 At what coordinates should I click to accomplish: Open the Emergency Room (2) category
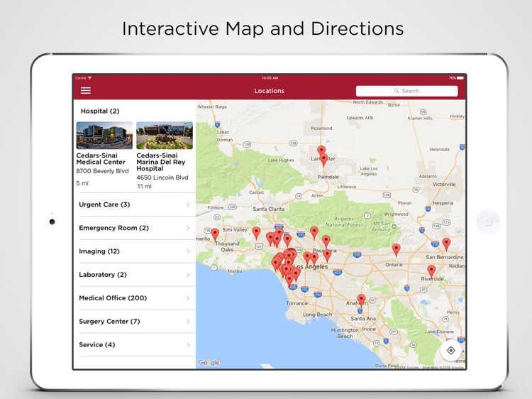pos(137,228)
